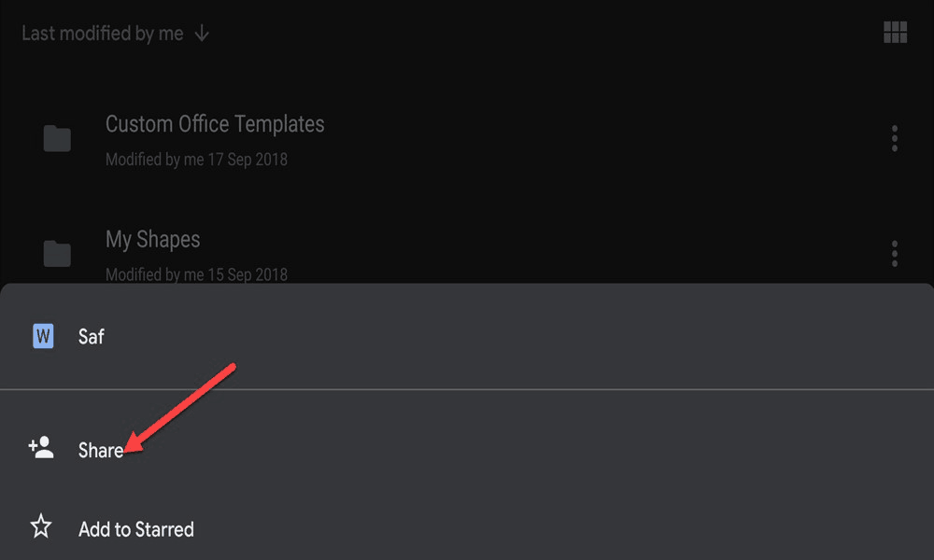The image size is (934, 560).
Task: Open the My Shapes folder title
Action: 152,239
